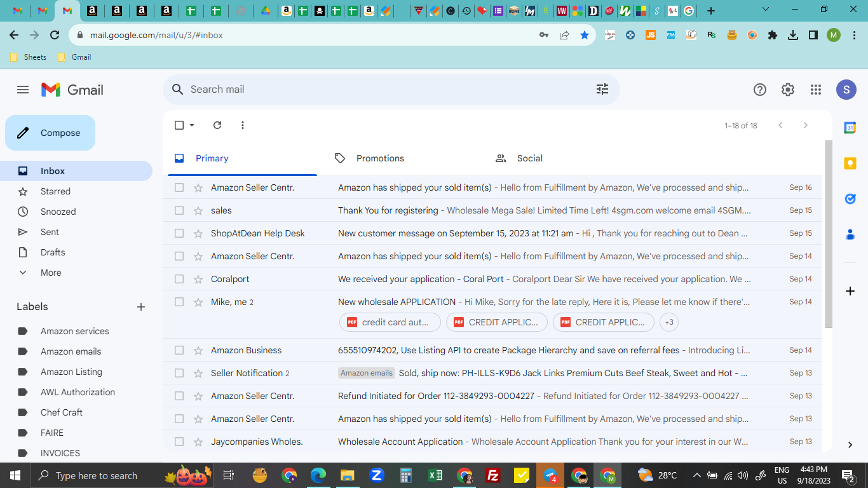Open the Drafts folder

53,252
